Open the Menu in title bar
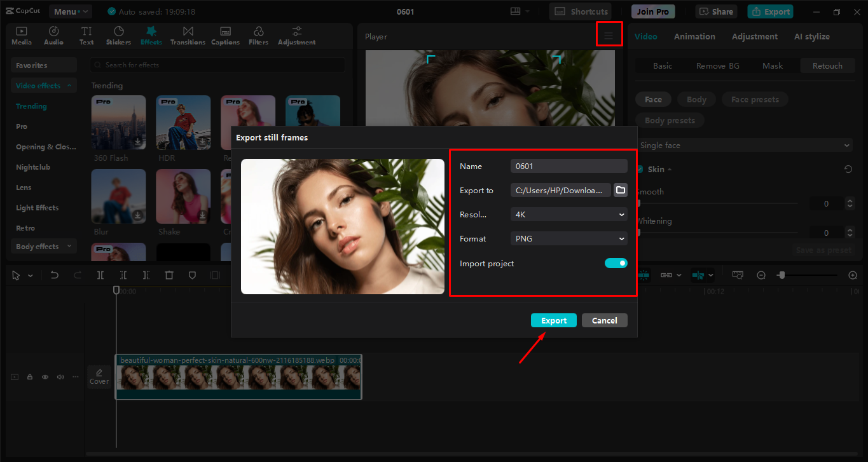Viewport: 868px width, 462px height. (x=70, y=11)
